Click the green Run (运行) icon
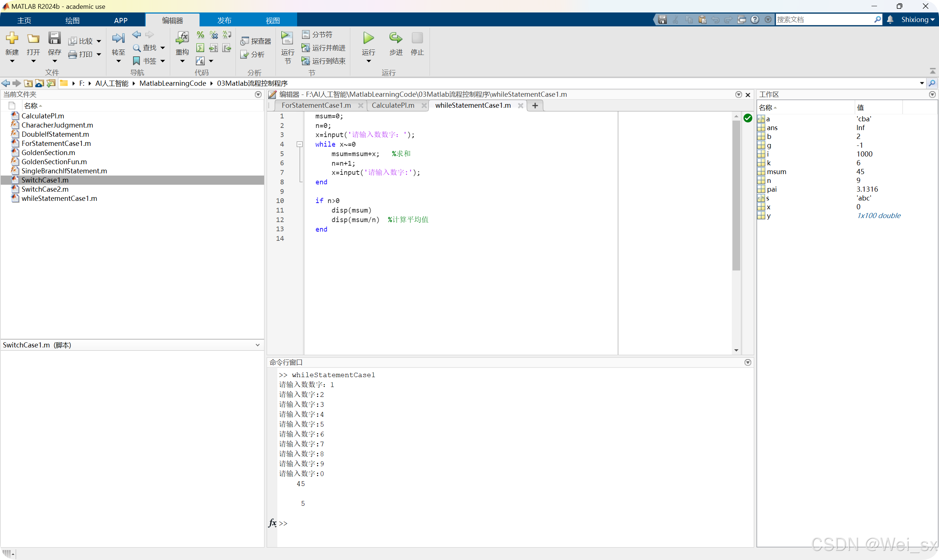Viewport: 939px width, 560px height. 368,38
